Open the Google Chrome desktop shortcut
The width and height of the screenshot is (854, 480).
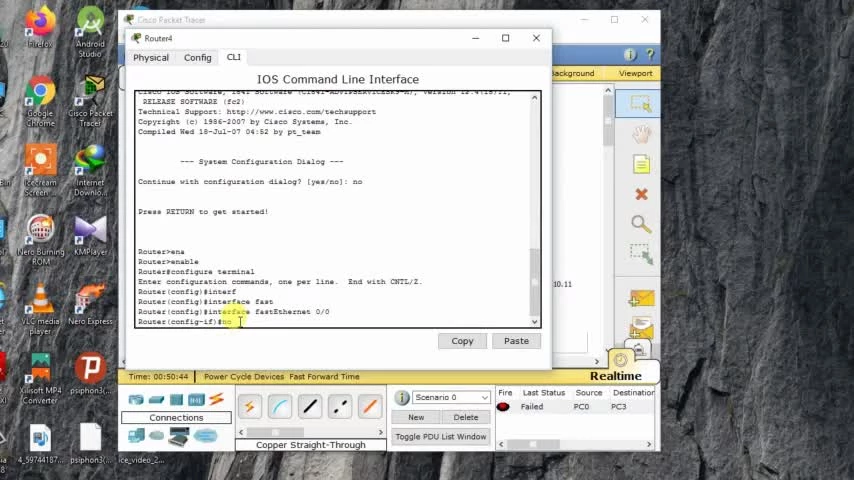[x=40, y=102]
